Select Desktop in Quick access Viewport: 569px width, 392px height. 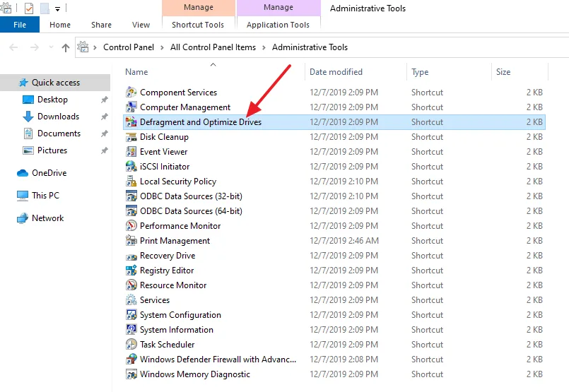click(x=52, y=100)
